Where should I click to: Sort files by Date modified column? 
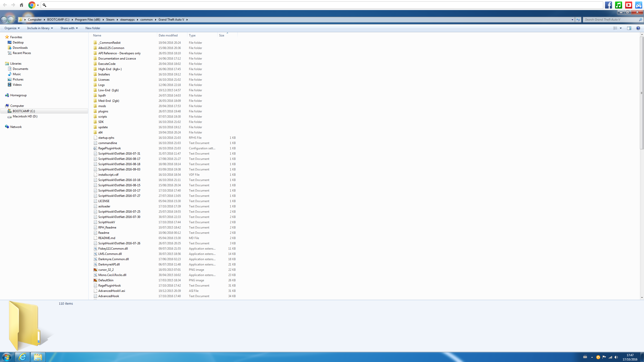click(168, 35)
